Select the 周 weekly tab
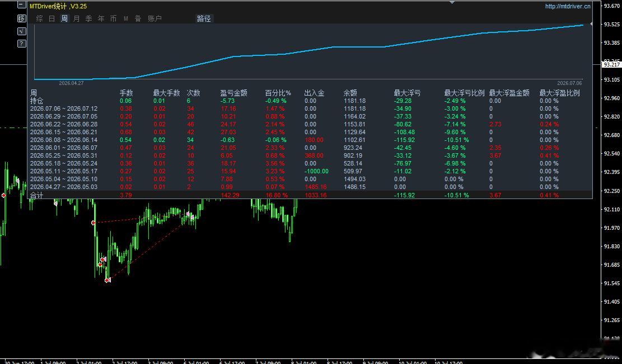622x364 pixels. pos(64,18)
